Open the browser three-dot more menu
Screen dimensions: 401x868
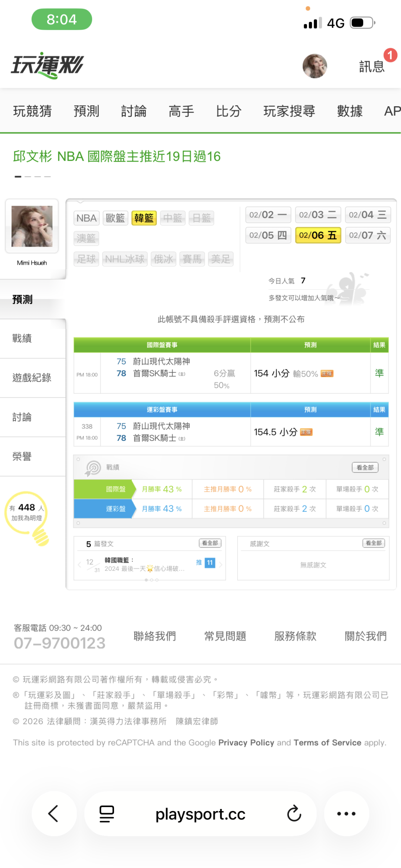click(346, 813)
